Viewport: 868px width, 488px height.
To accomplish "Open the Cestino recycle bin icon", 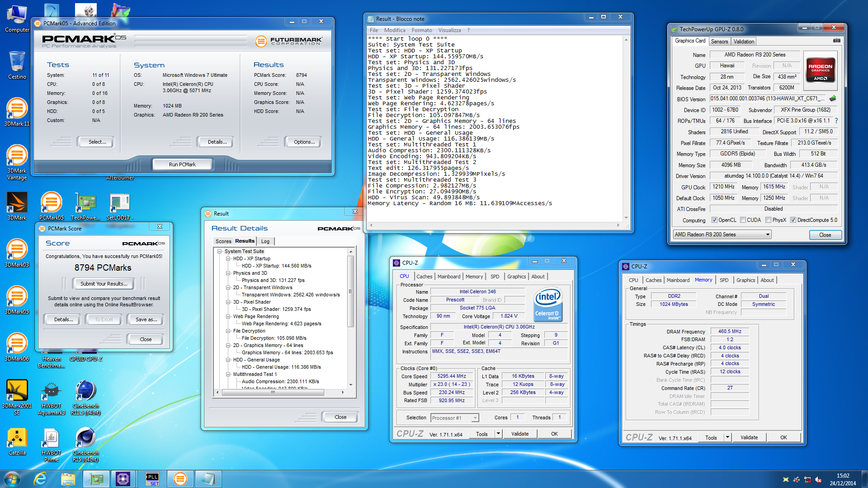I will (x=17, y=65).
